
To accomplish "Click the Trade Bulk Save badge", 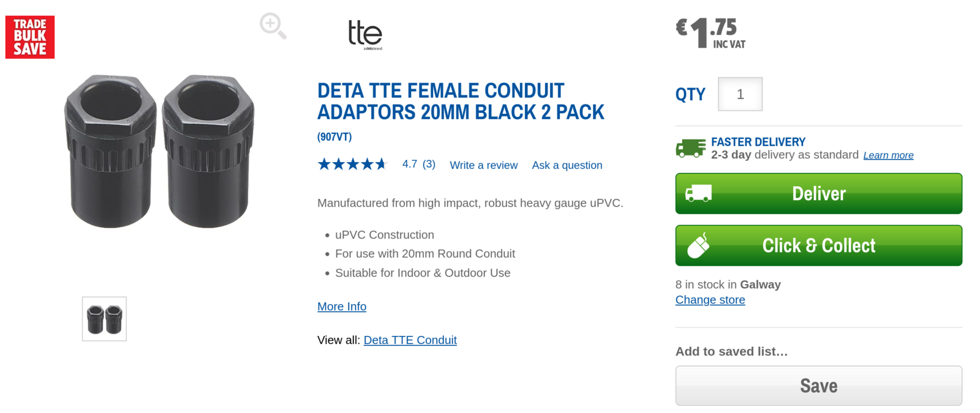I will click(x=30, y=37).
